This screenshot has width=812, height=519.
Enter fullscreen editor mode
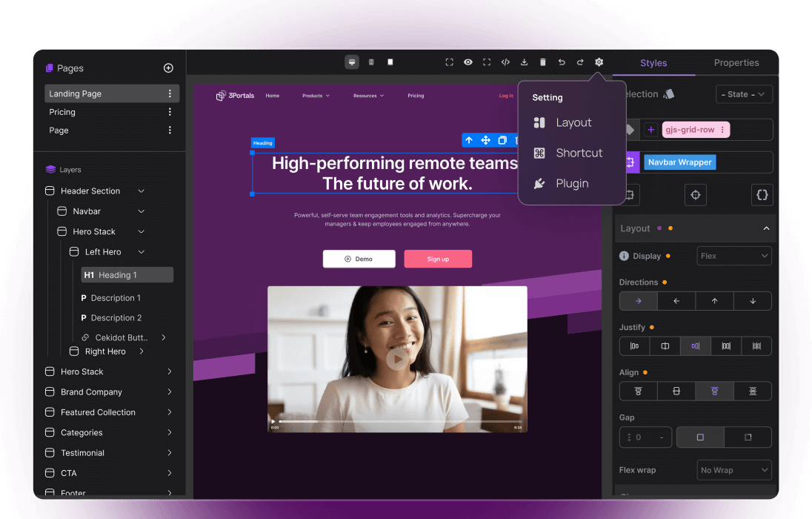[x=487, y=62]
